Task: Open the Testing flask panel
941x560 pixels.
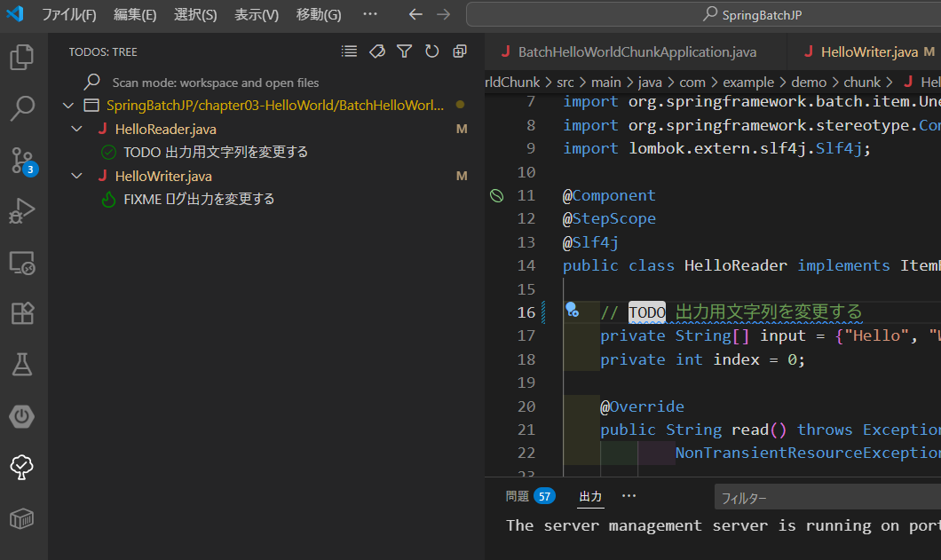Action: [22, 363]
